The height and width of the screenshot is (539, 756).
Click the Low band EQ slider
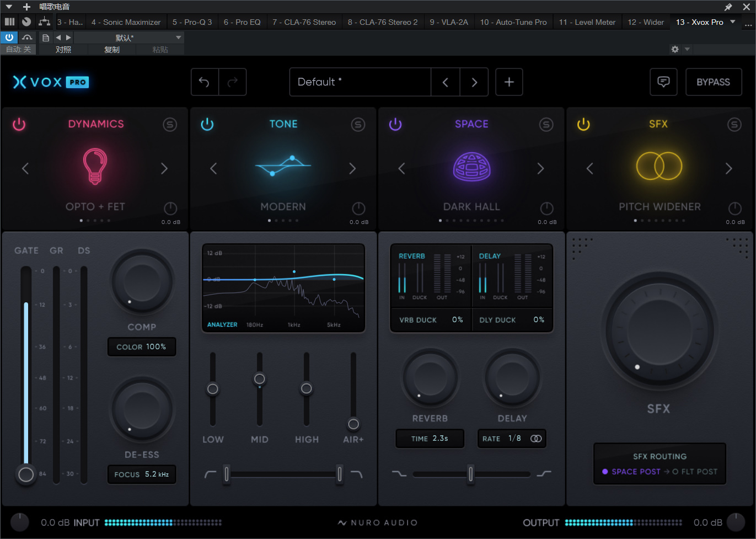click(213, 389)
